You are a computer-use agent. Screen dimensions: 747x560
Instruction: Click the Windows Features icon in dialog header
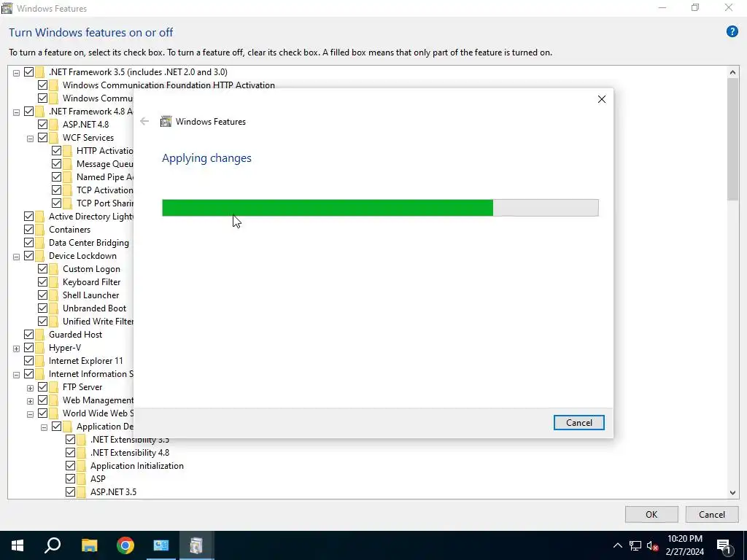point(166,122)
